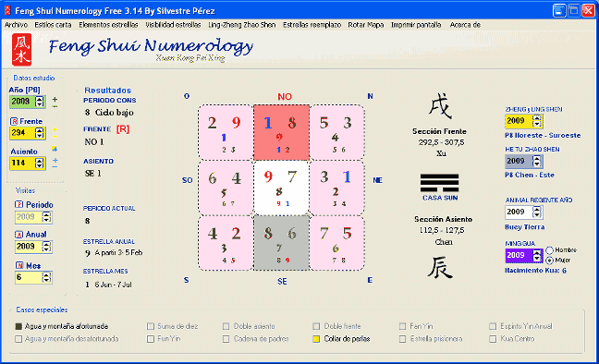The width and height of the screenshot is (599, 364).
Task: Click the yellow plus icon beside Frente value
Action: pos(55,129)
